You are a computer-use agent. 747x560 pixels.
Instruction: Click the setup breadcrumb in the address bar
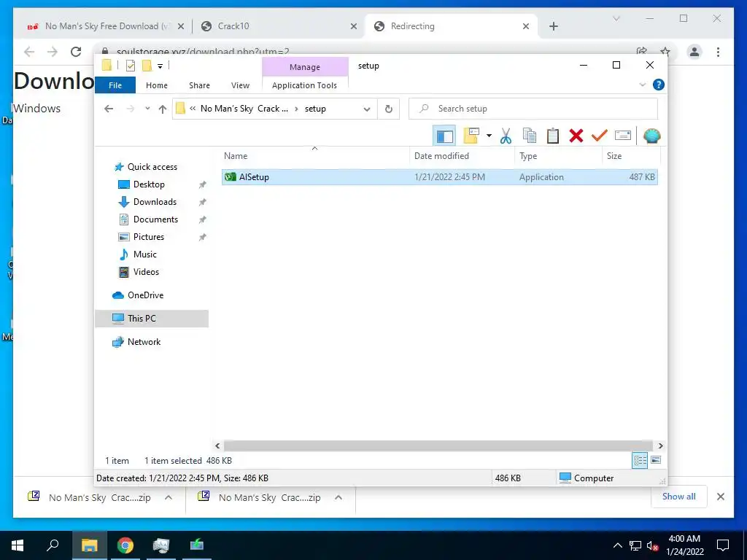[315, 109]
